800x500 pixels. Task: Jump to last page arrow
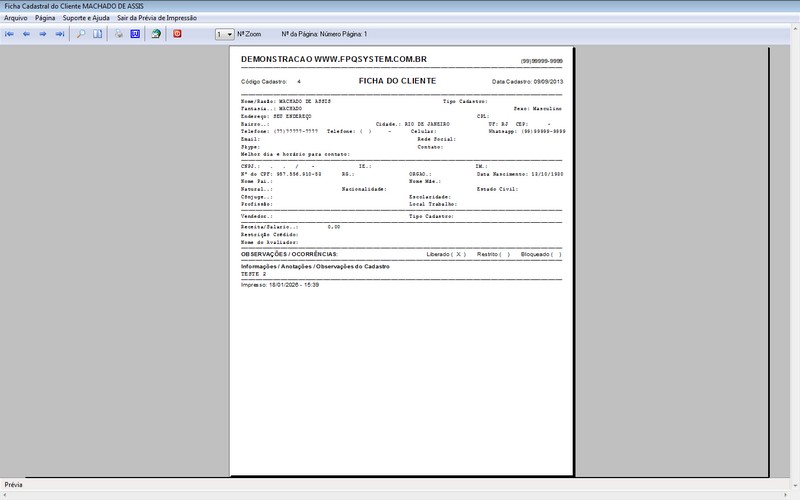point(60,34)
